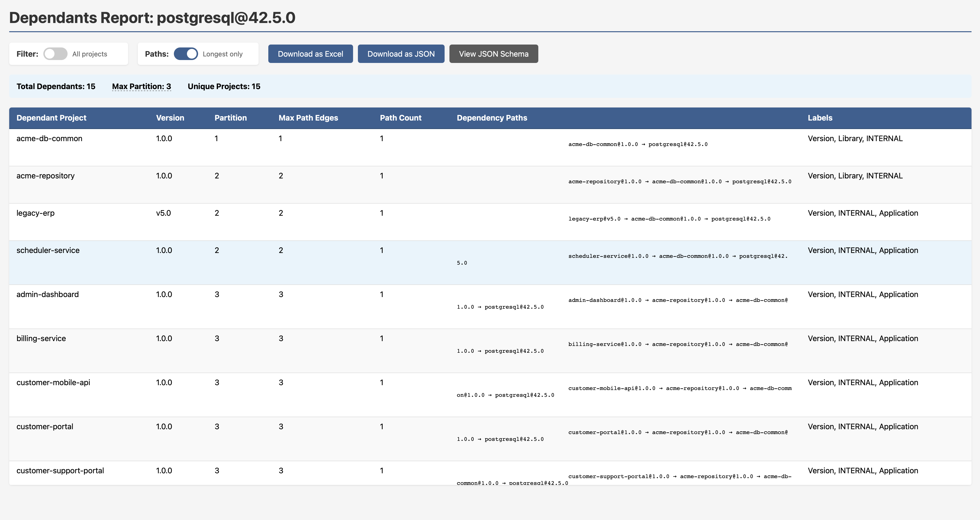Open the View JSON Schema dialog
980x520 pixels.
(x=494, y=54)
